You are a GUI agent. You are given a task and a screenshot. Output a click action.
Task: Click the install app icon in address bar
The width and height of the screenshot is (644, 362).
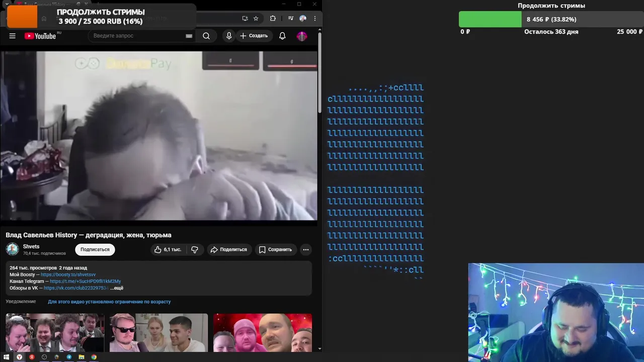coord(245,19)
